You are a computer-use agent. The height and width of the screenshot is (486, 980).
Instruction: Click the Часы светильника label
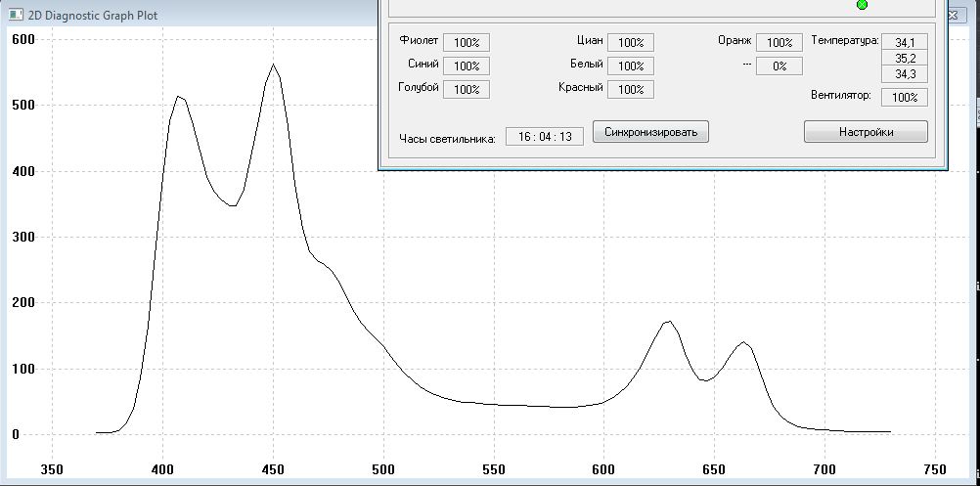(x=447, y=138)
